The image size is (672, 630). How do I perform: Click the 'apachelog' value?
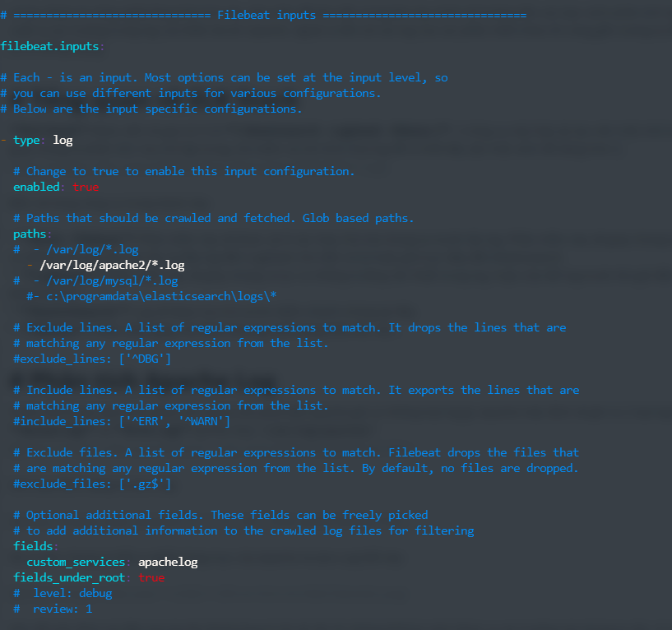[168, 562]
